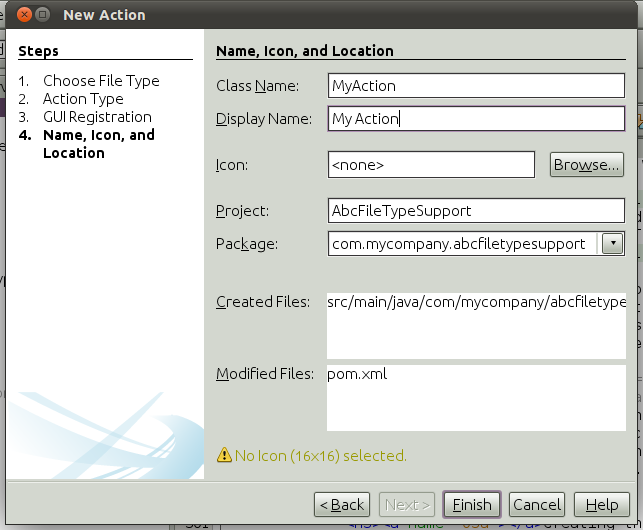Close the New Action dialog window
This screenshot has width=643, height=530.
[x=22, y=15]
